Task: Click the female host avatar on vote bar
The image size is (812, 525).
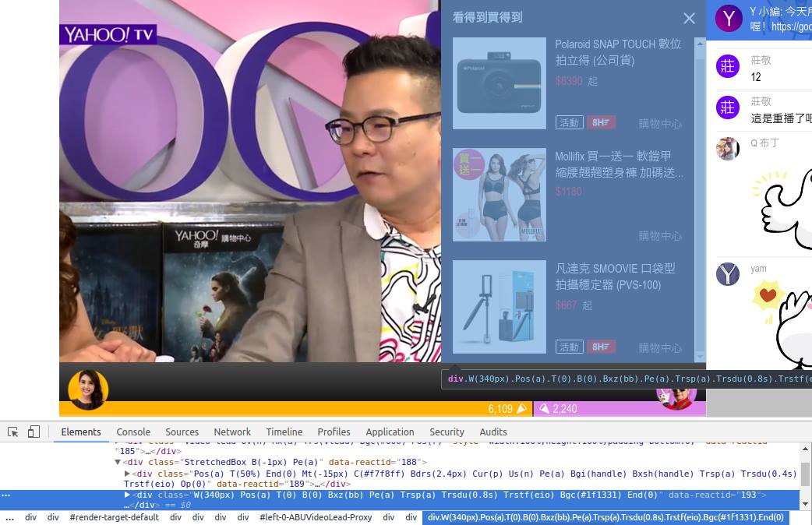Action: pos(88,390)
